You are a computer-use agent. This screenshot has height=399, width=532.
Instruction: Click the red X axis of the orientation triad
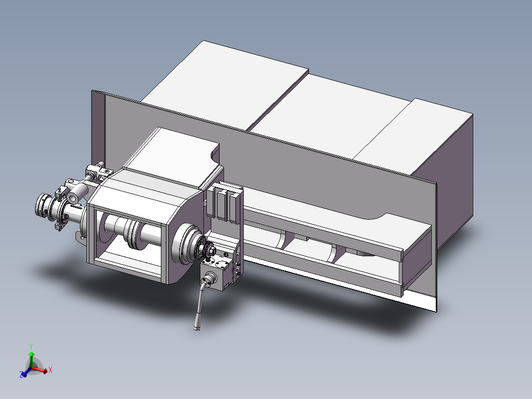click(x=40, y=370)
